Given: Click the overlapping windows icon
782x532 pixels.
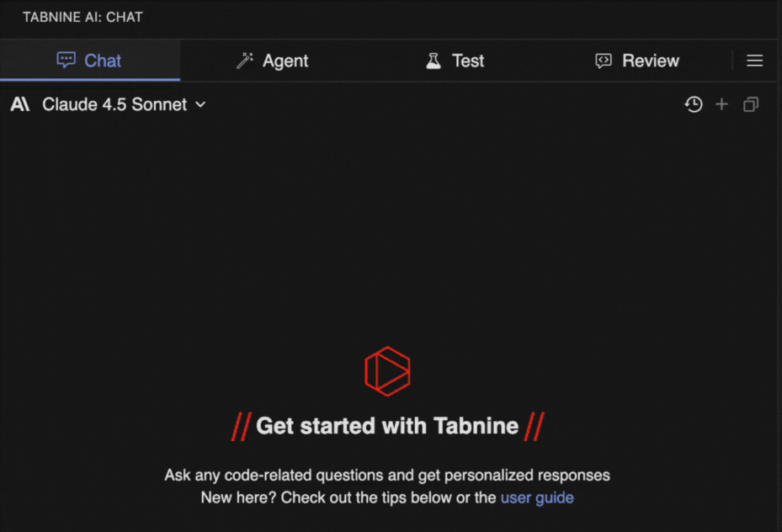Looking at the screenshot, I should [x=751, y=104].
